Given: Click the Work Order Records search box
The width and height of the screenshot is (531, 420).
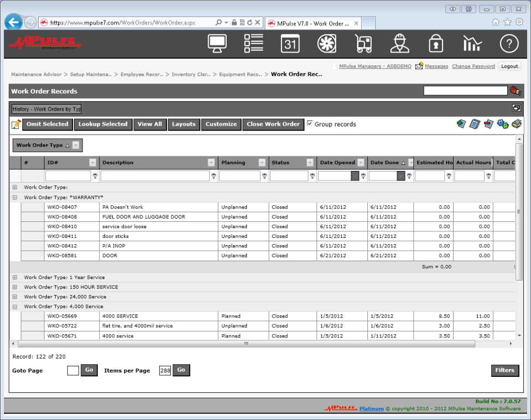Looking at the screenshot, I should pos(465,91).
